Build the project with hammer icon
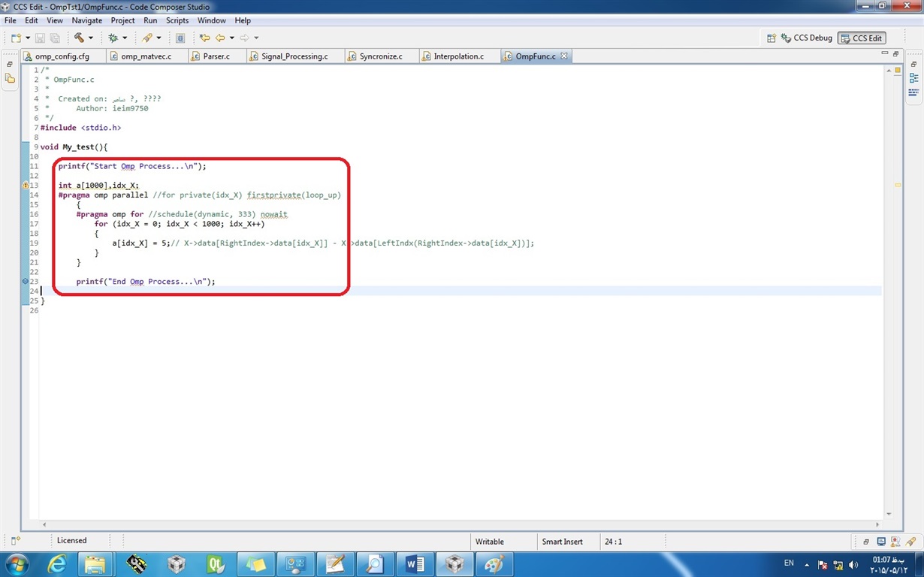This screenshot has height=577, width=924. (79, 38)
